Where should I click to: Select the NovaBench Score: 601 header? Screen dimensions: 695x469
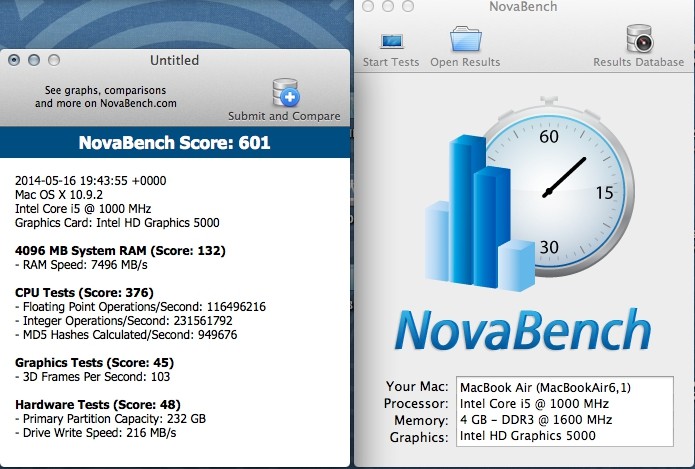174,143
